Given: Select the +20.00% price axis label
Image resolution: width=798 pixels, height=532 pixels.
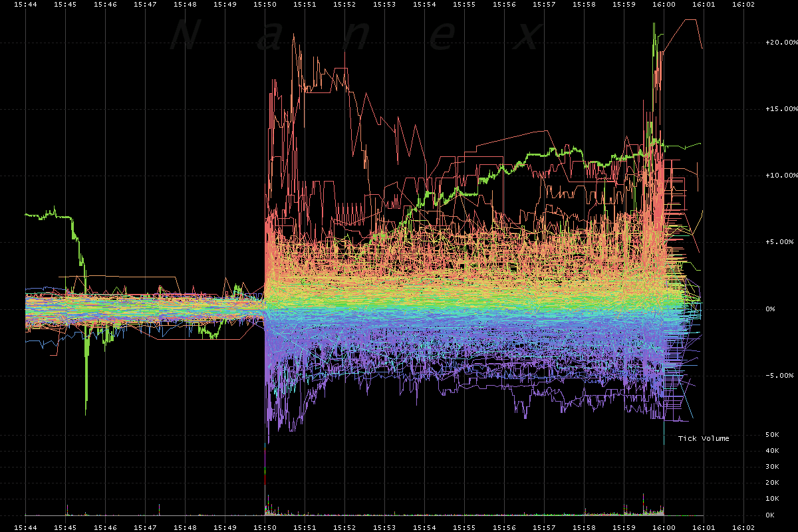Looking at the screenshot, I should click(781, 42).
